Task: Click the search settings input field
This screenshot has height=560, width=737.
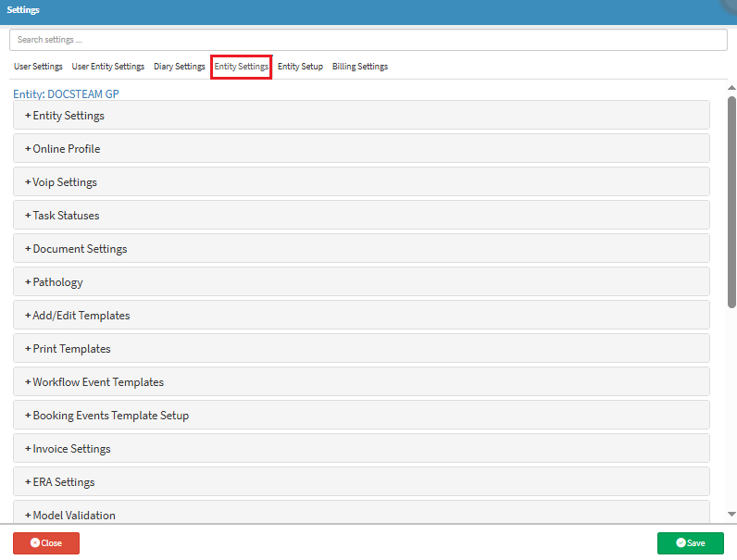Action: [x=368, y=40]
